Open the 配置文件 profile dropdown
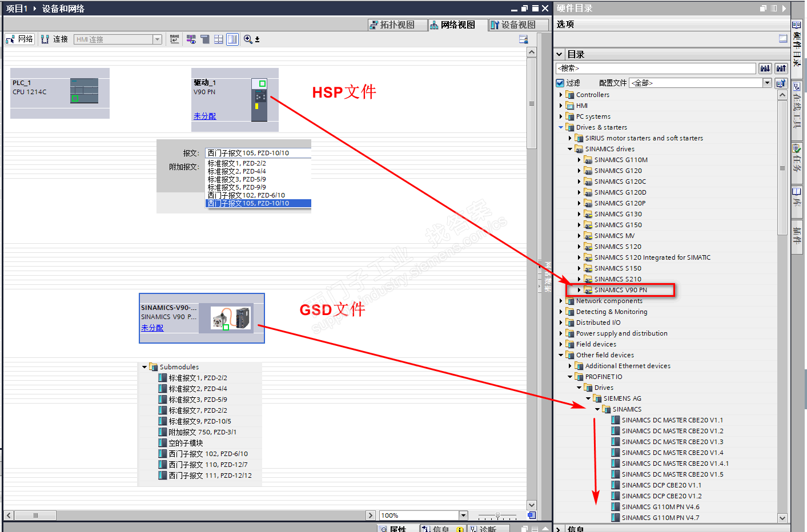Screen dimensions: 807x532 pos(767,83)
